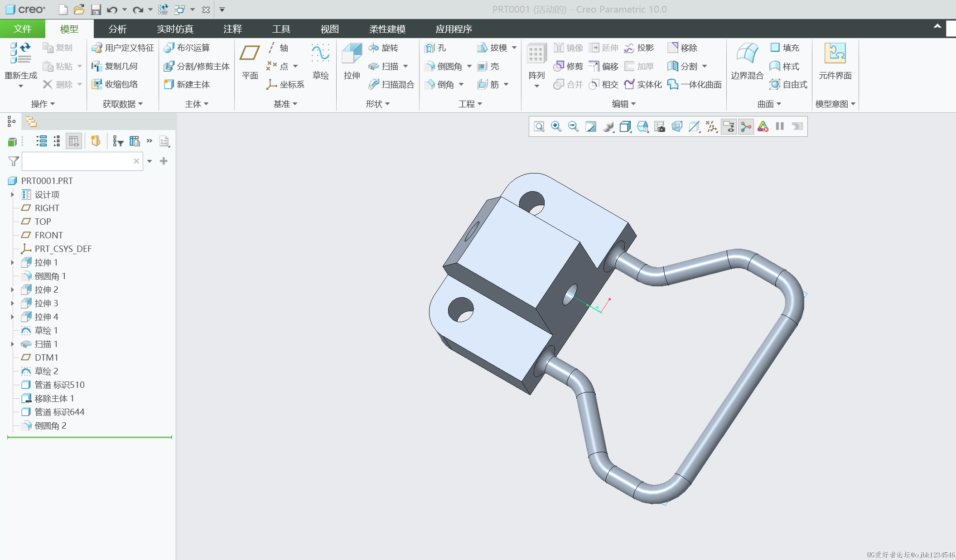
Task: Toggle the datum display filters icon
Action: 711,127
